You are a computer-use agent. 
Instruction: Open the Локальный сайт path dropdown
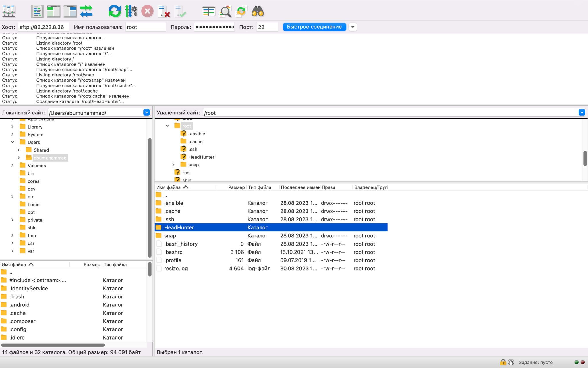146,112
